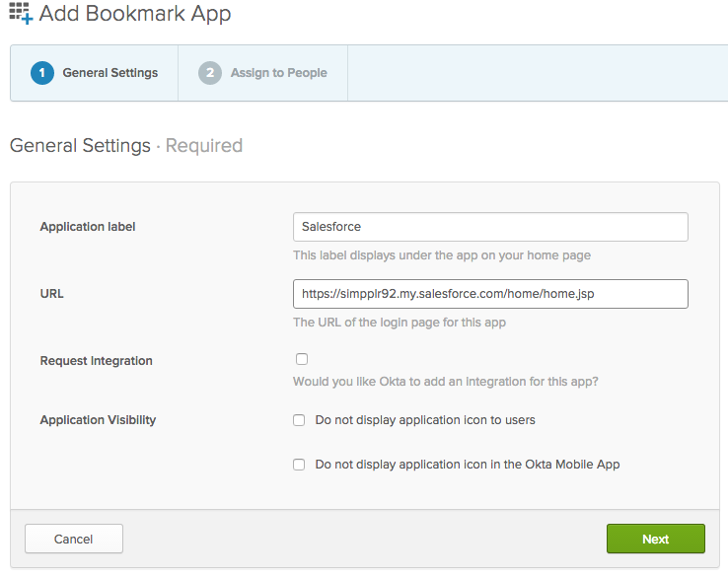The width and height of the screenshot is (728, 578).
Task: Cancel adding the bookmark app
Action: (x=74, y=539)
